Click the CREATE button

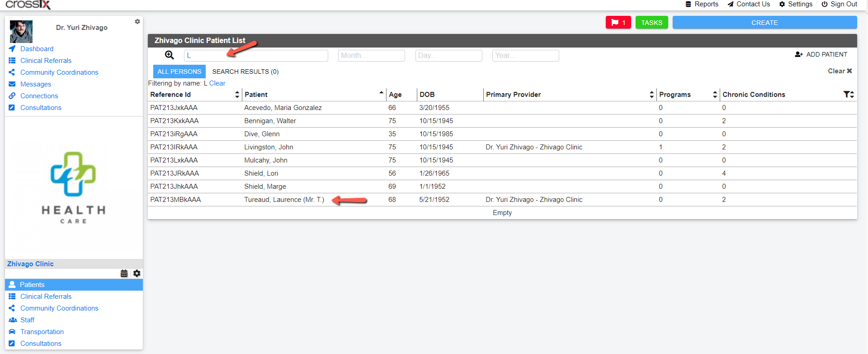coord(764,22)
